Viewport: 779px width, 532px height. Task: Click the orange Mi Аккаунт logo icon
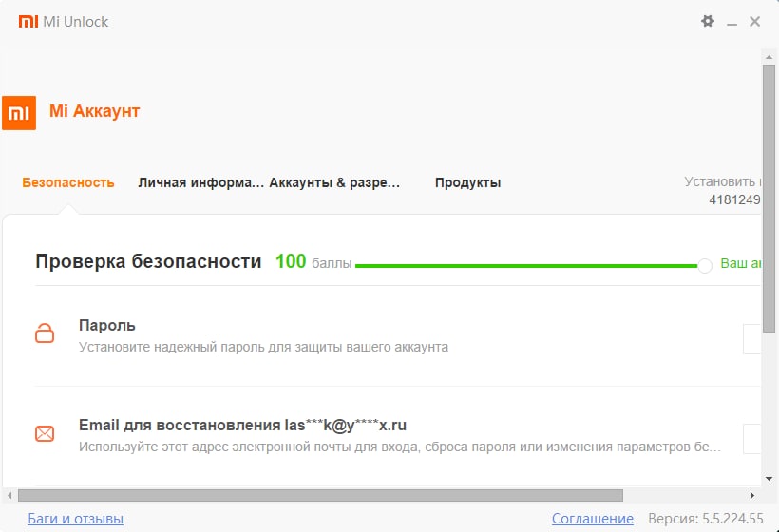pos(19,113)
